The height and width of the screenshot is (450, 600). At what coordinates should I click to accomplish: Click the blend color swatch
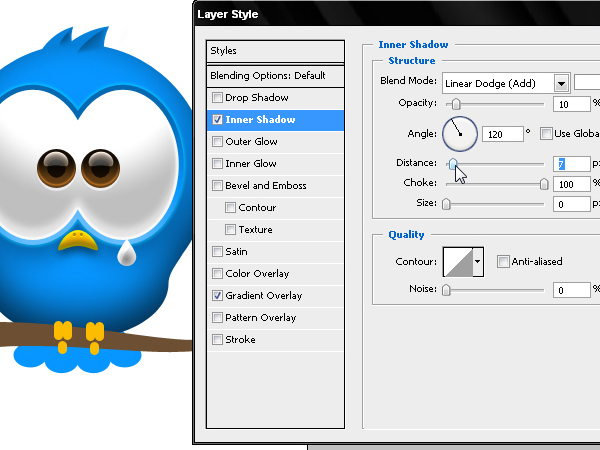(586, 83)
